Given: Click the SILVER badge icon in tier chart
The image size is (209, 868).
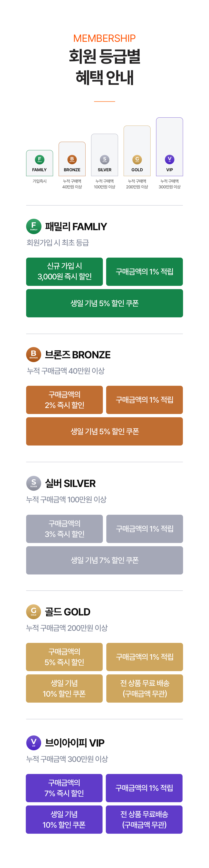Looking at the screenshot, I should point(104,159).
